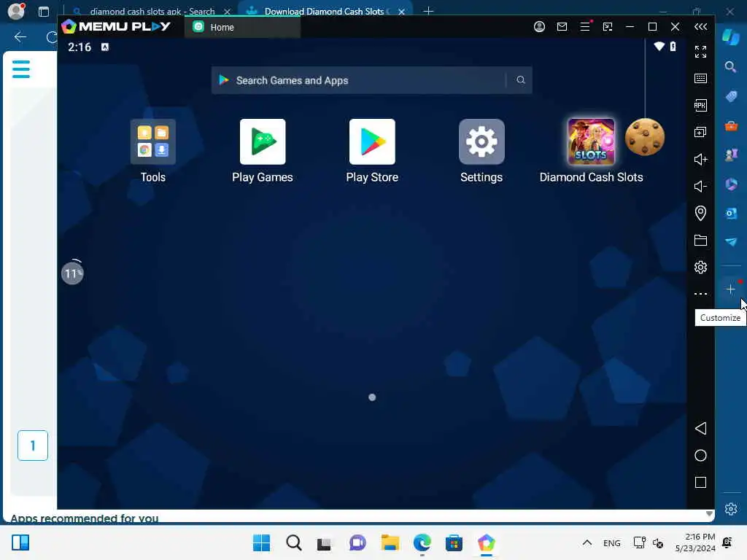Image resolution: width=747 pixels, height=560 pixels.
Task: Open the Edge profile avatar
Action: coord(16,11)
